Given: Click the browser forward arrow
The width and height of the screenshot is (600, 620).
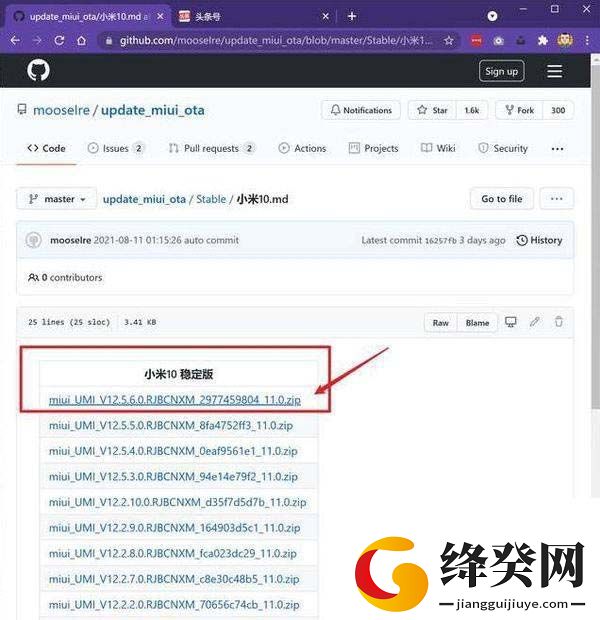Looking at the screenshot, I should tap(37, 40).
